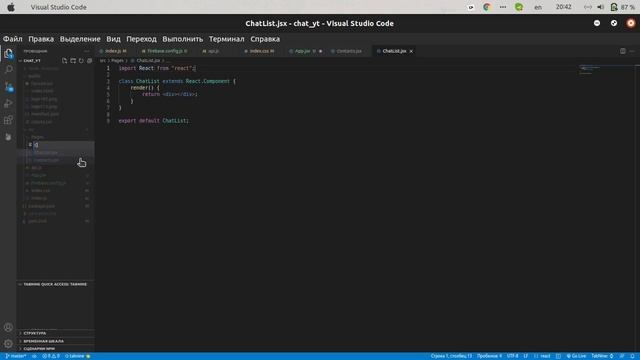Click the tabnine status bar entry
The width and height of the screenshot is (640, 360).
(x=78, y=356)
